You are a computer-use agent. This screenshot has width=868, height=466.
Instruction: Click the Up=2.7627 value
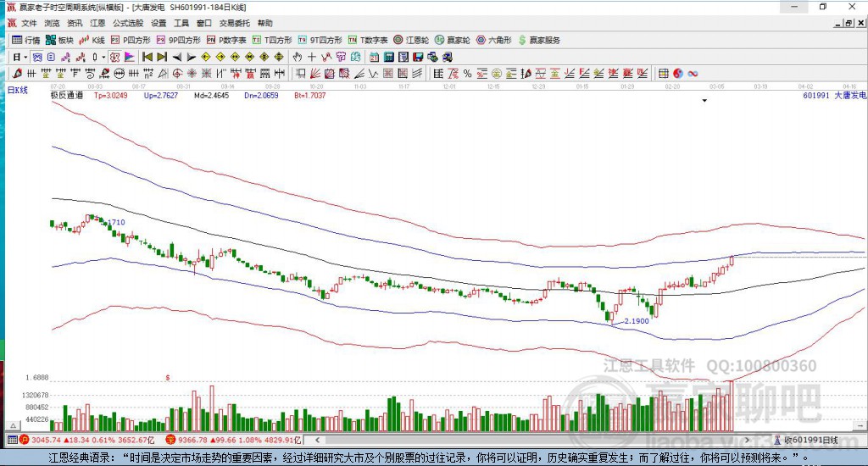161,95
